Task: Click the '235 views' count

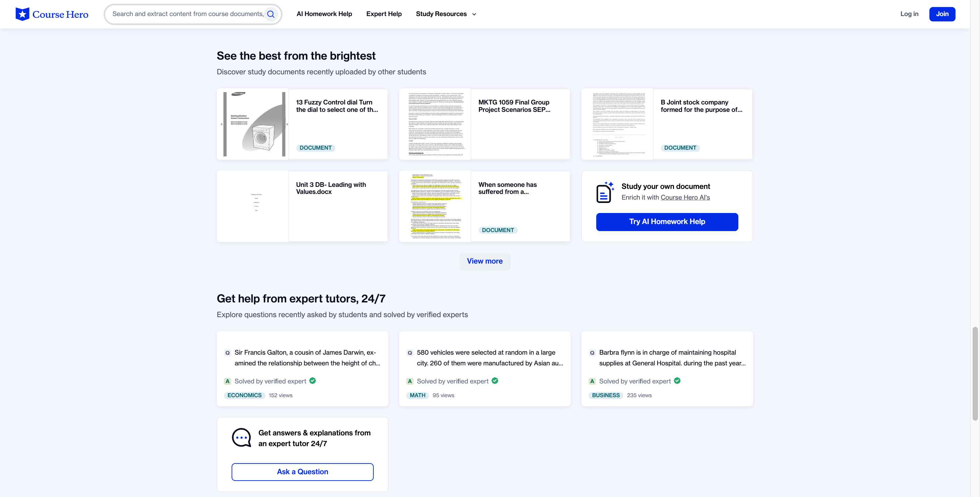Action: (639, 396)
